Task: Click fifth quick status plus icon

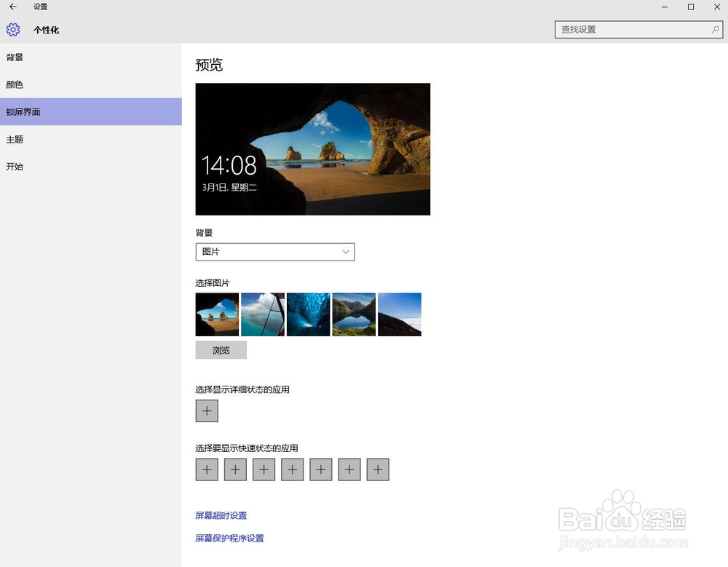Action: (x=321, y=469)
